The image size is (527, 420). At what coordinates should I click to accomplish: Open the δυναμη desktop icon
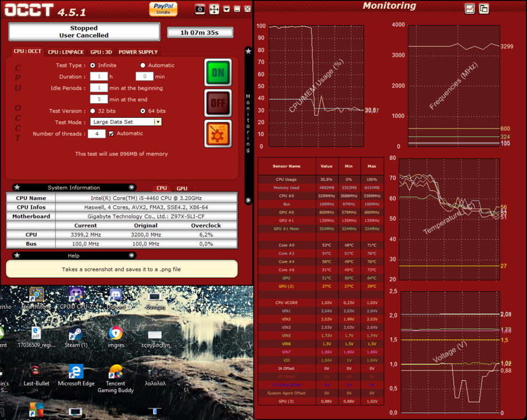pyautogui.click(x=155, y=301)
